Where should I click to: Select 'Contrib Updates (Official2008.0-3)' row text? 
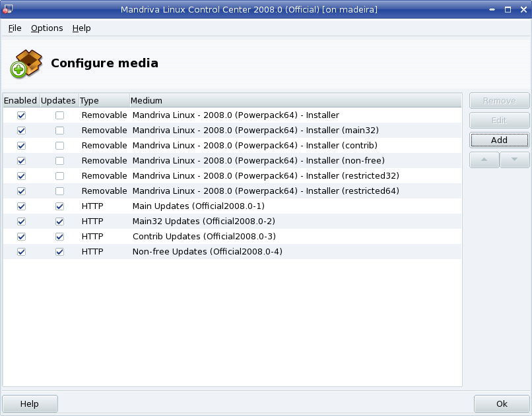pyautogui.click(x=204, y=236)
